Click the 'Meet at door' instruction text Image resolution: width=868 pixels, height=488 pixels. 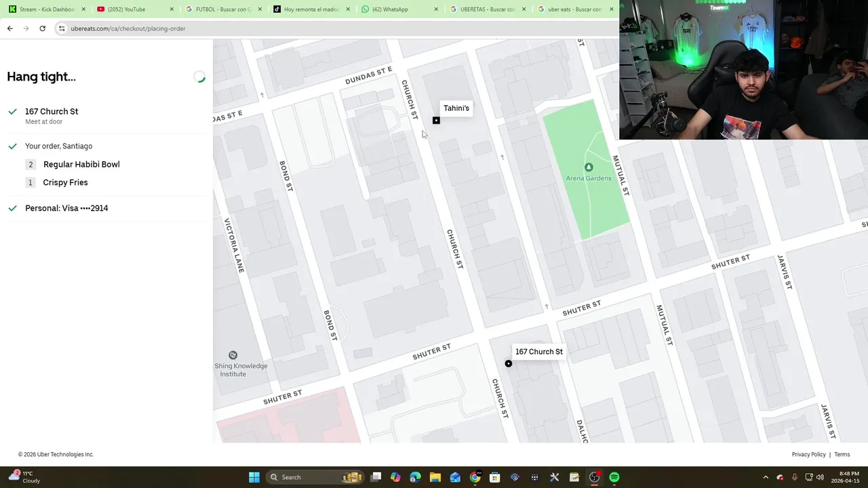[x=43, y=122]
